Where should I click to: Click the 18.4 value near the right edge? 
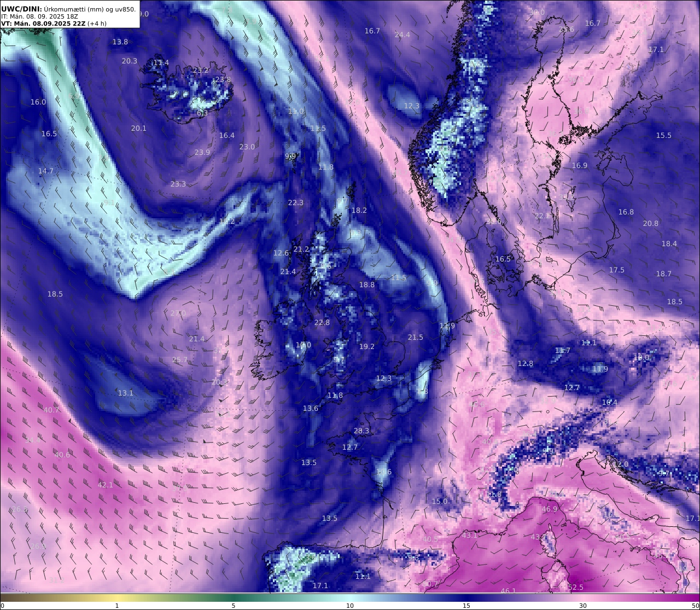tap(669, 244)
